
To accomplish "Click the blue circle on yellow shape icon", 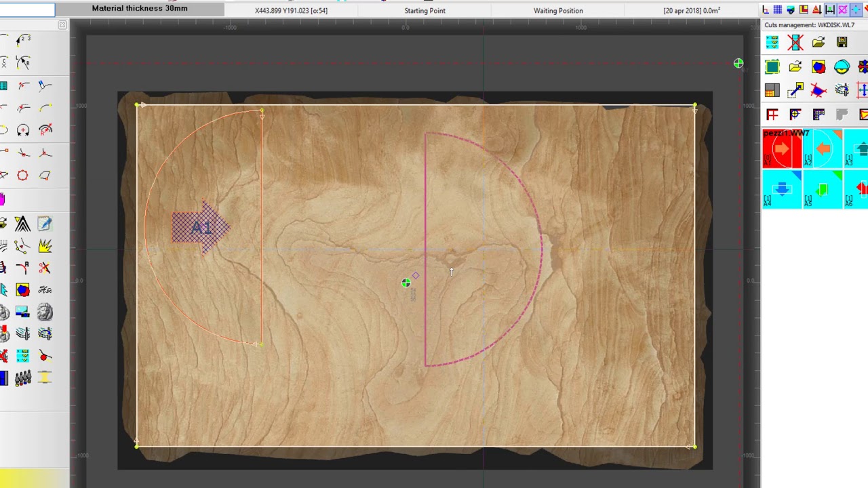I will coord(22,289).
